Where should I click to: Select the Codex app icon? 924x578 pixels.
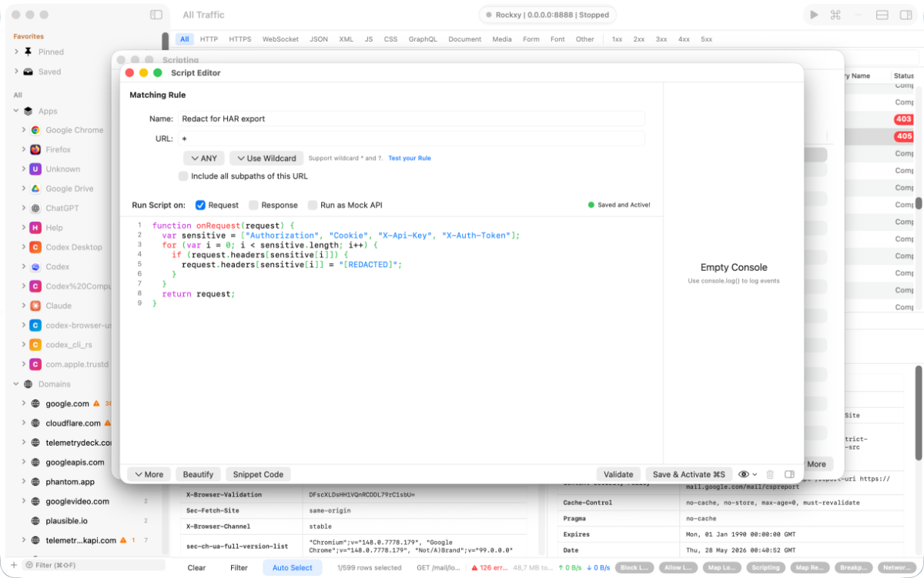tap(35, 266)
